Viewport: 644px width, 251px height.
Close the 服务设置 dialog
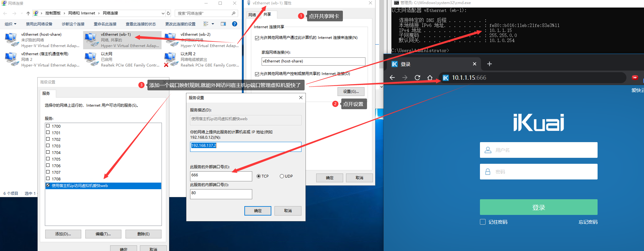click(301, 98)
